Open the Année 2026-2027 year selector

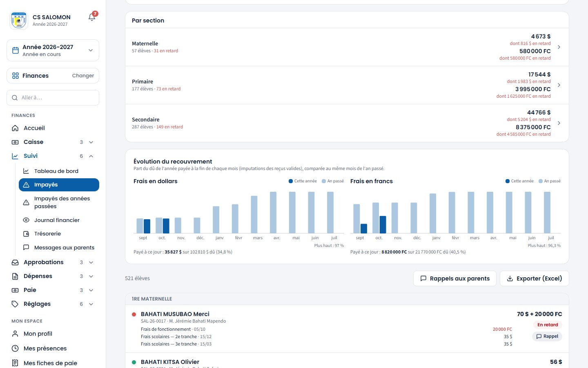coord(53,50)
